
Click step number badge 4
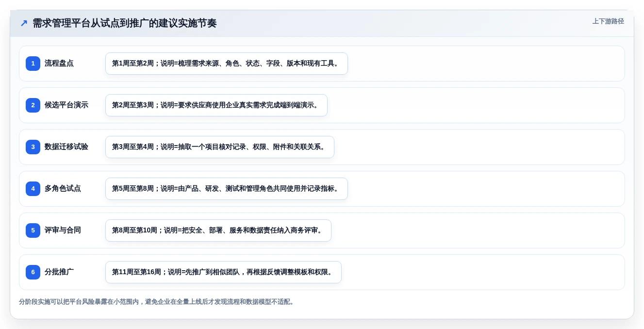pos(33,189)
